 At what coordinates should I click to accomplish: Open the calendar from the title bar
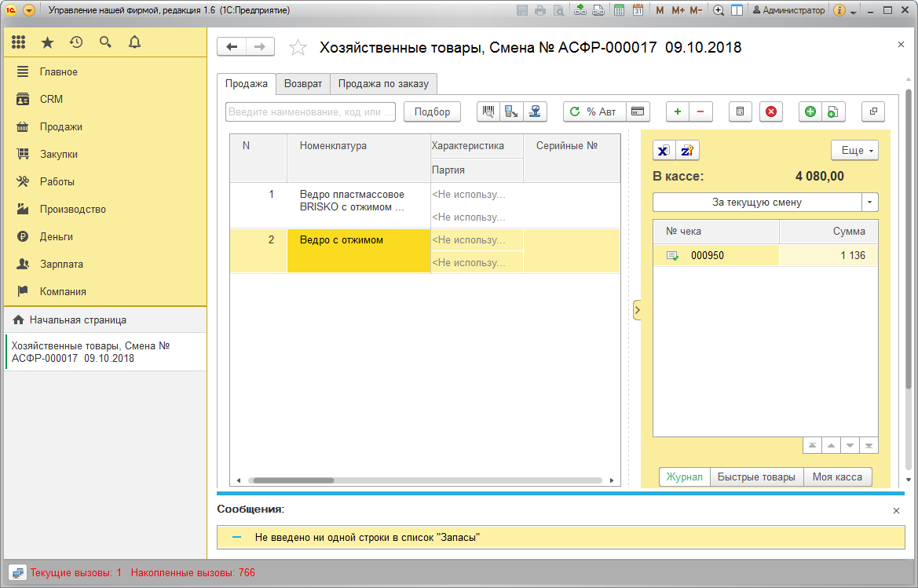pyautogui.click(x=638, y=10)
